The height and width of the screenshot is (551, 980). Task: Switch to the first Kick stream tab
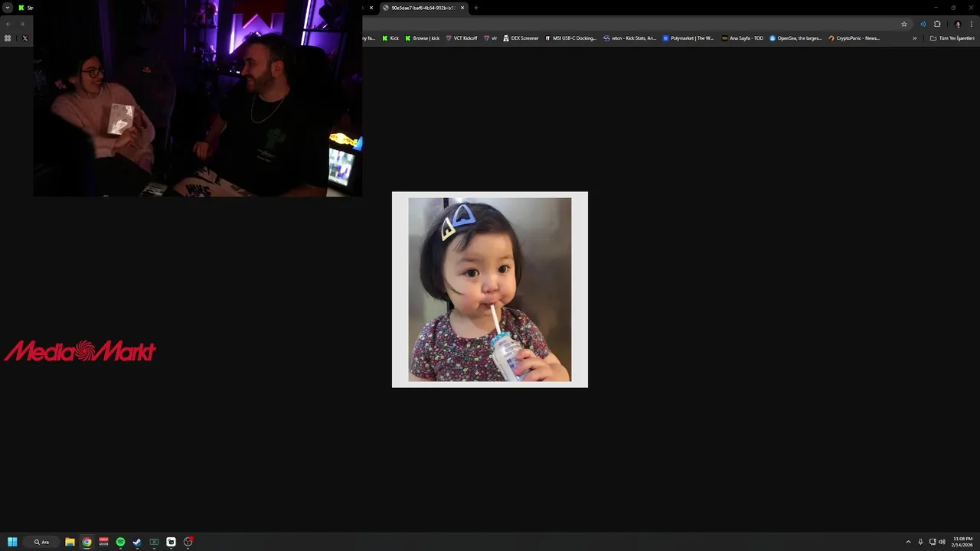click(25, 8)
